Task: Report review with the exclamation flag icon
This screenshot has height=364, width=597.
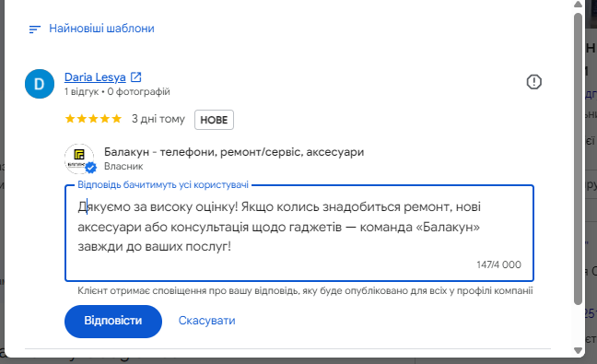Action: click(533, 82)
